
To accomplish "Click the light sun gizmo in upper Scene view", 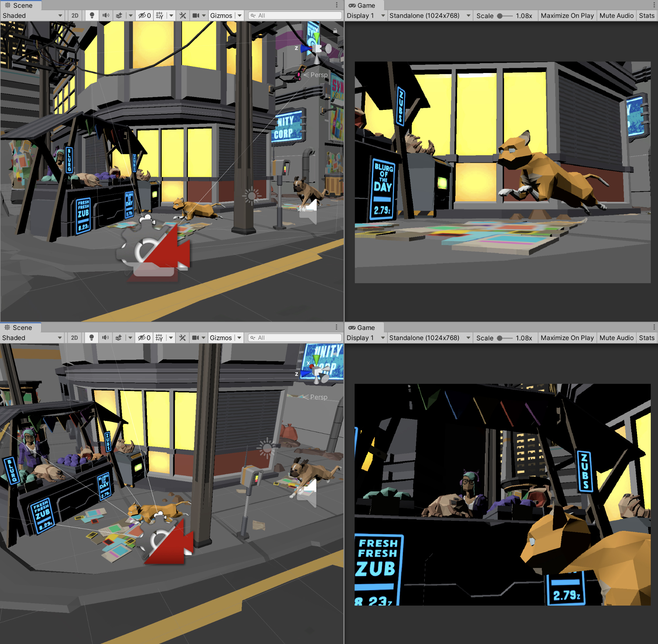I will tap(251, 195).
